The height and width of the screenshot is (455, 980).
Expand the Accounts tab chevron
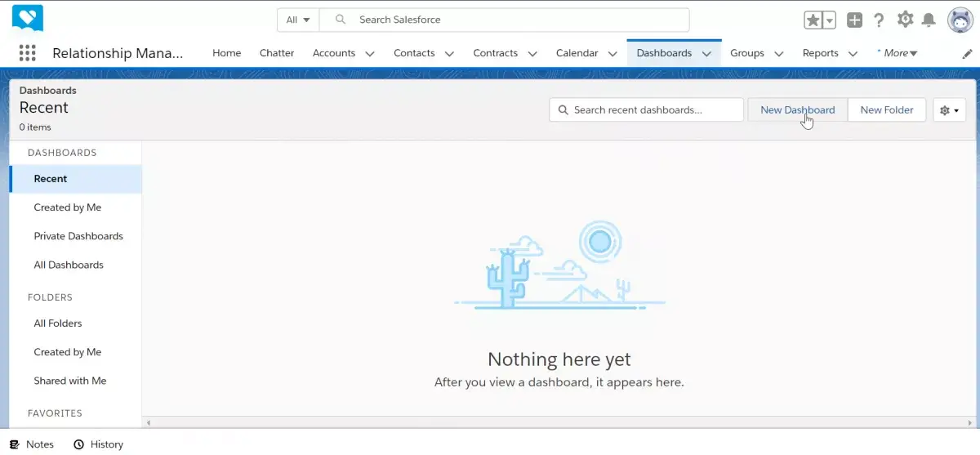click(370, 54)
